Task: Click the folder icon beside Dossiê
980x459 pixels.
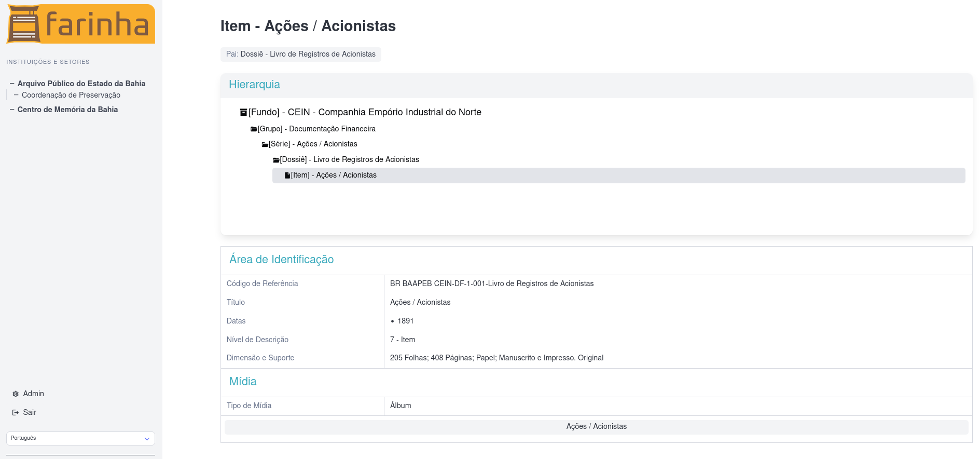Action: 276,160
